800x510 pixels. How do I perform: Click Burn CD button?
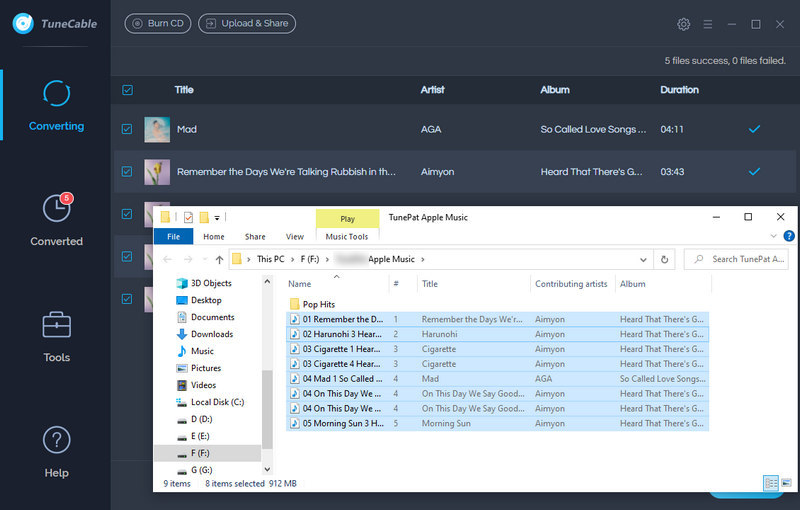pyautogui.click(x=158, y=23)
